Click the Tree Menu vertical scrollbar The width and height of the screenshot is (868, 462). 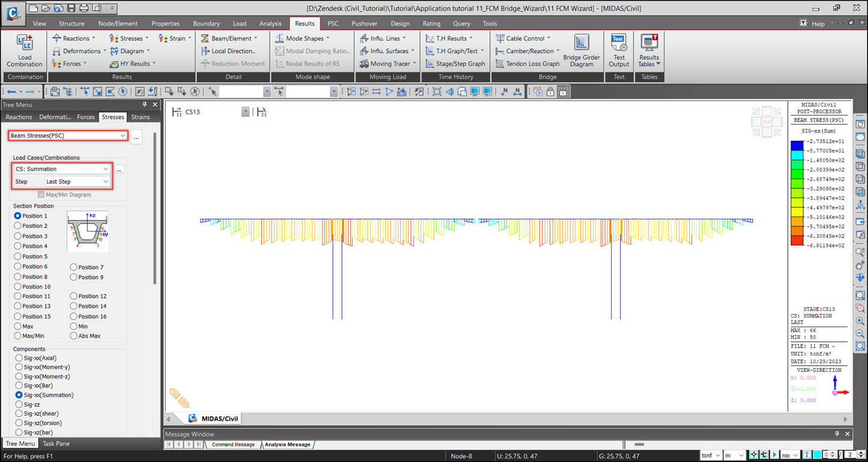pyautogui.click(x=155, y=208)
